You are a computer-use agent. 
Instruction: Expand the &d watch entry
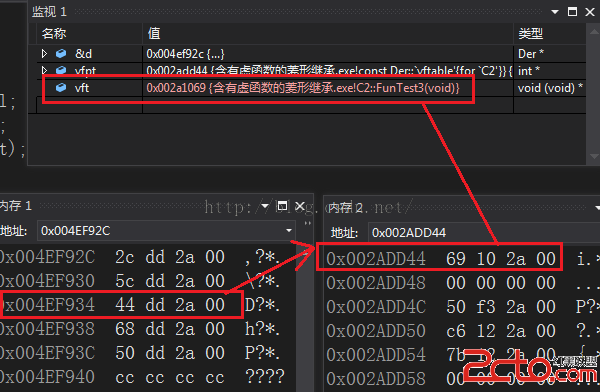coord(44,54)
